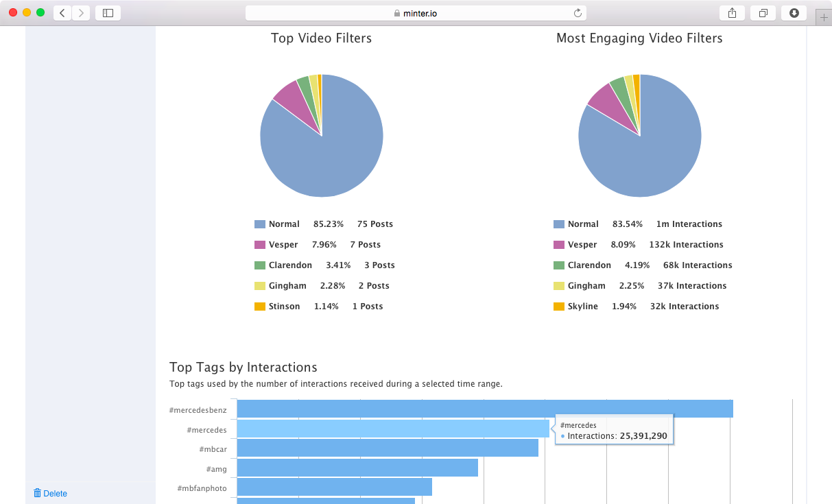Click the Normal legend swatch under Top Video Filters
The width and height of the screenshot is (832, 504).
[x=261, y=224]
